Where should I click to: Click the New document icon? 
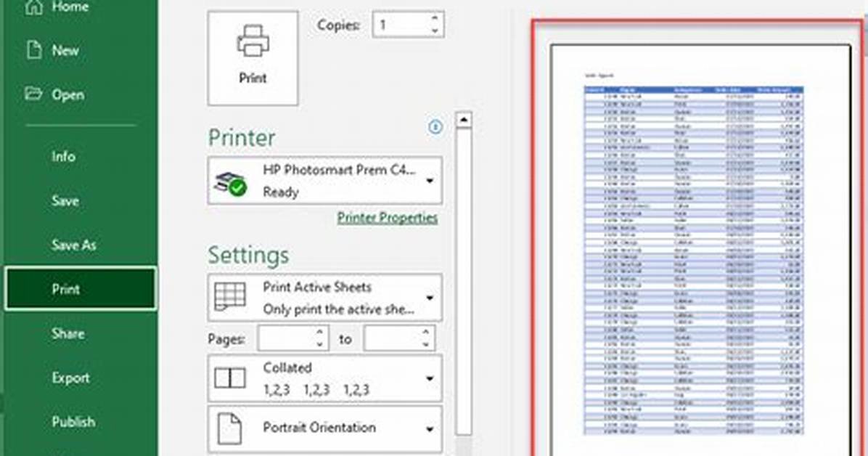[34, 50]
